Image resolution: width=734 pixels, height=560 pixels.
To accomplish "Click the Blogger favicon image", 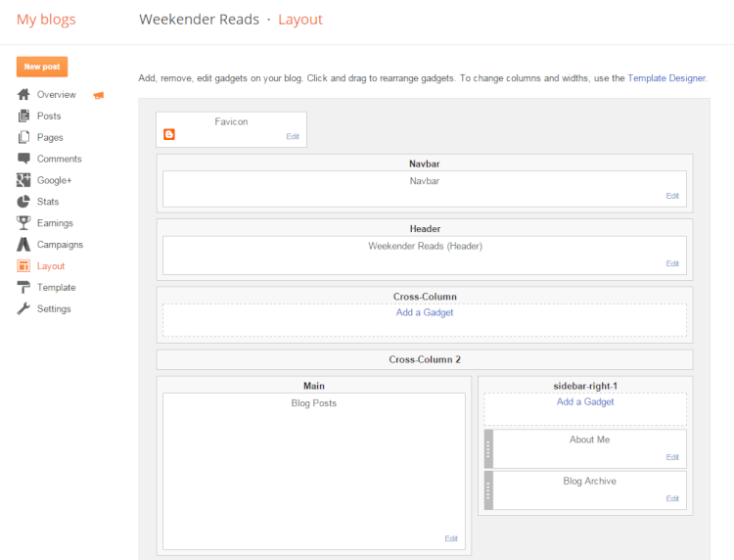I will pyautogui.click(x=169, y=134).
